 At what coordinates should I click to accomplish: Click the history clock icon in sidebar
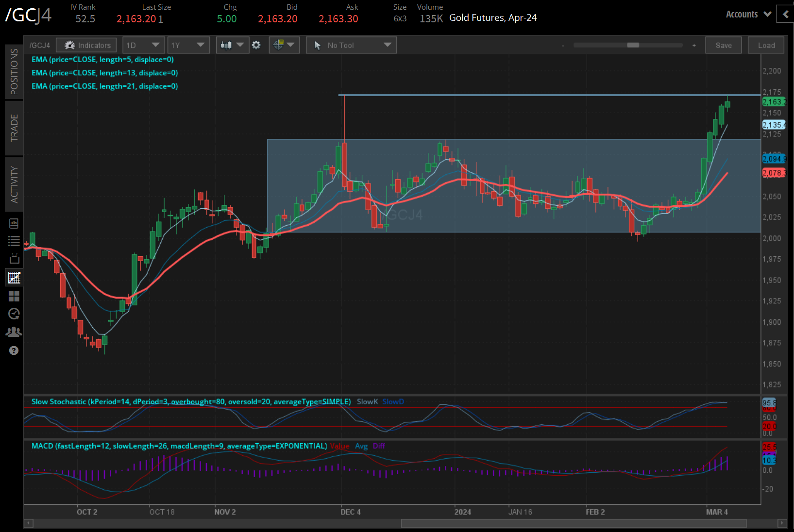tap(14, 314)
